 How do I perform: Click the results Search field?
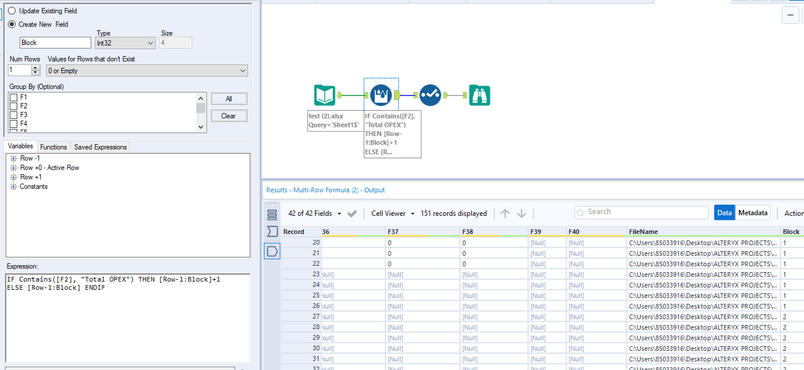(641, 212)
